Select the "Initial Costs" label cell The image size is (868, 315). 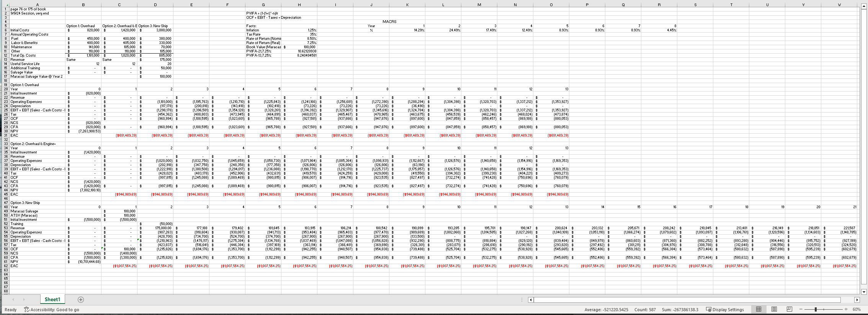point(38,30)
